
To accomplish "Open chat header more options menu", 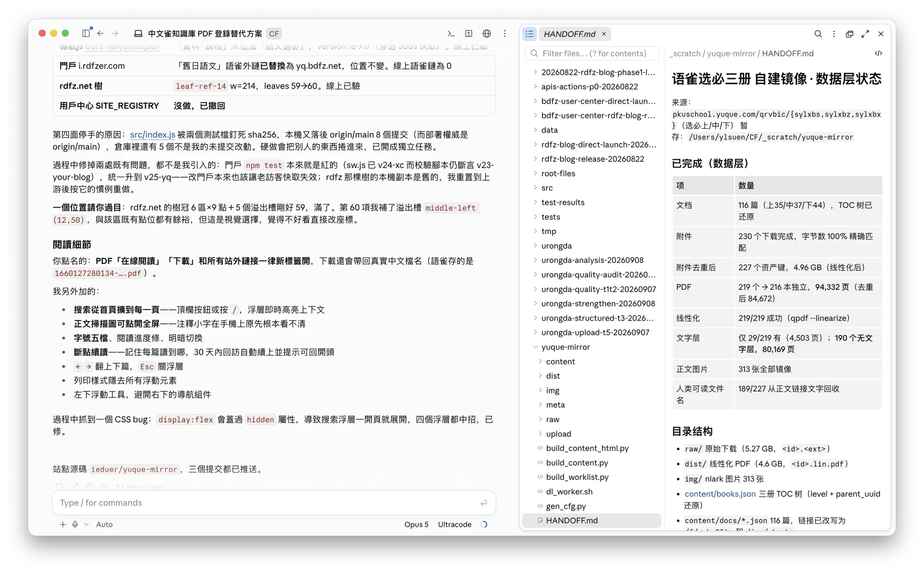I will pyautogui.click(x=505, y=33).
